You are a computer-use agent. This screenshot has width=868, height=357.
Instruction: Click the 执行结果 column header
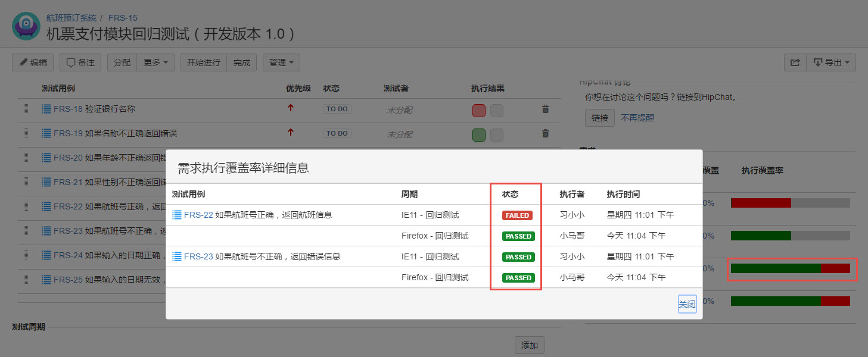(488, 89)
